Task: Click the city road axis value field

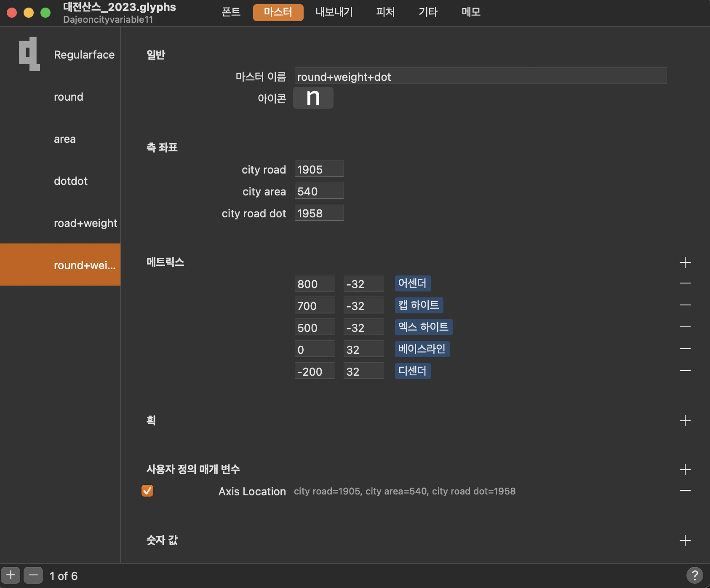Action: (x=318, y=169)
